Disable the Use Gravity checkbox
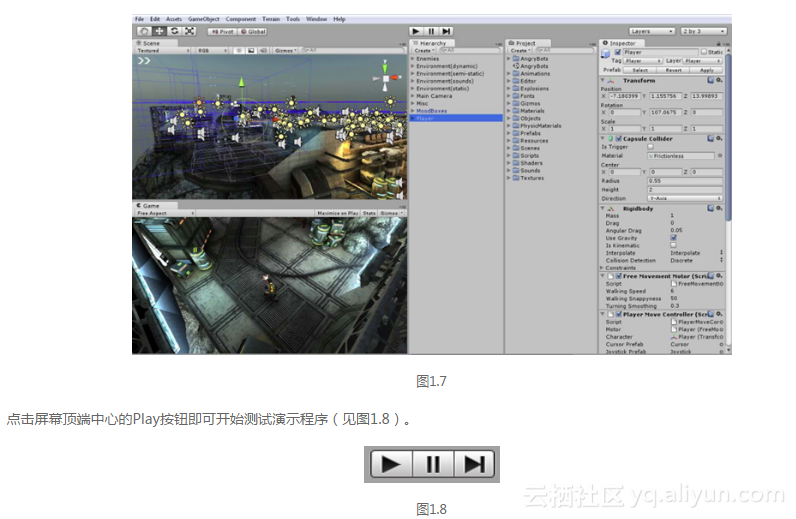The height and width of the screenshot is (519, 796). (x=673, y=238)
